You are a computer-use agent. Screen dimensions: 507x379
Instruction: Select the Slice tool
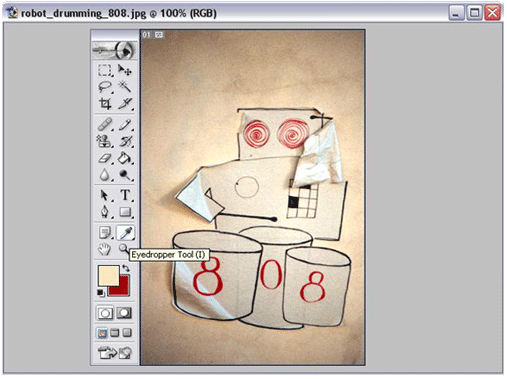[125, 104]
